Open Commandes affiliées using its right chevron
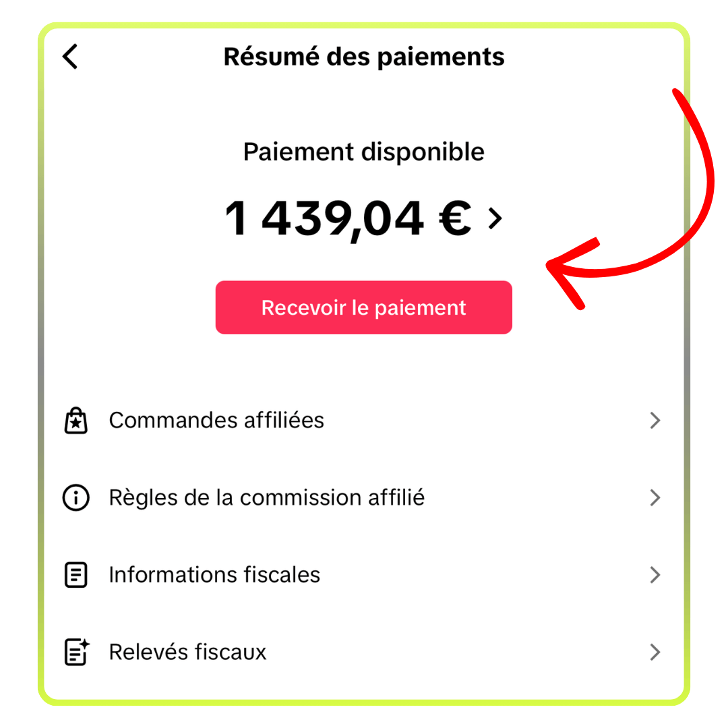This screenshot has height=728, width=728. point(654,421)
